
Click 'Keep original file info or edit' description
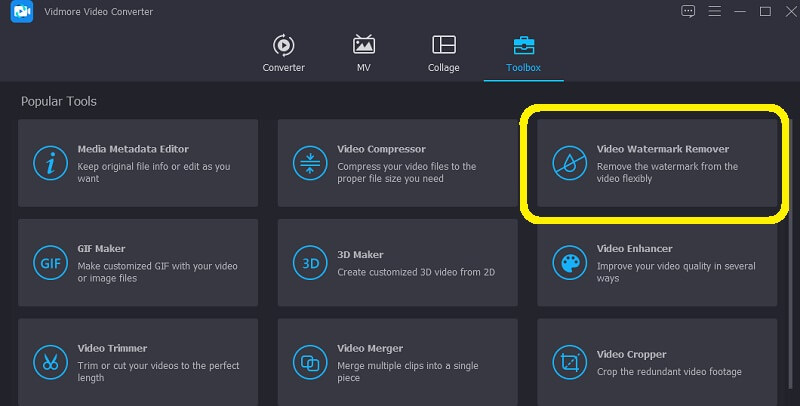pos(154,172)
